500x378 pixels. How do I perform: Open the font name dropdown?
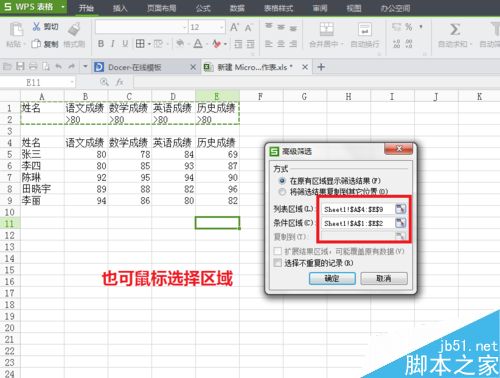185,27
